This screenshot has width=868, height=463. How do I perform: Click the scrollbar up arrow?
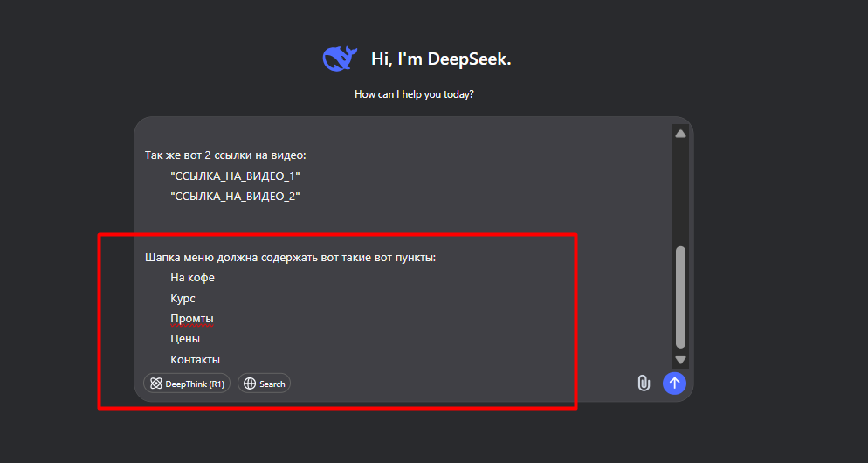coord(680,134)
